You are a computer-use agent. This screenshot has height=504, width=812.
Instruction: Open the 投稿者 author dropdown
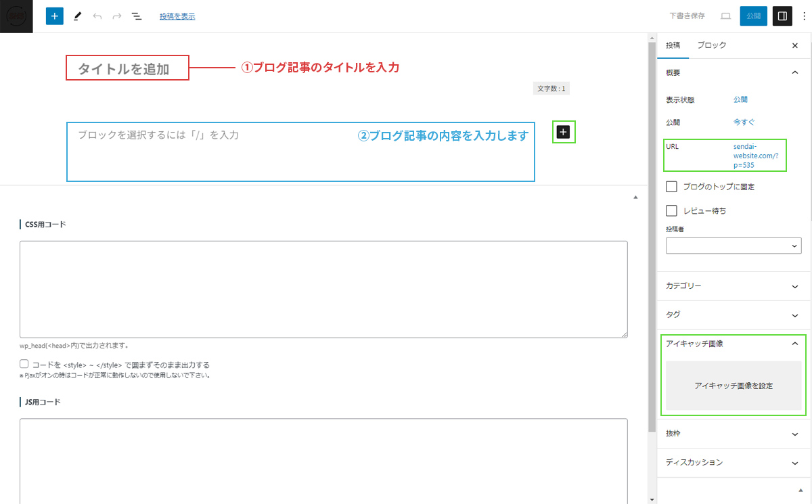[734, 246]
